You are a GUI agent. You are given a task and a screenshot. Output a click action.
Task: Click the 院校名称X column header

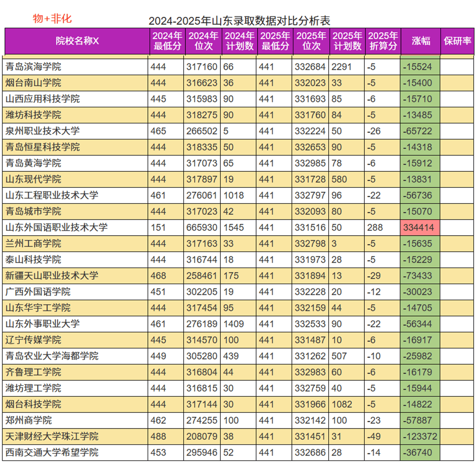tap(77, 41)
